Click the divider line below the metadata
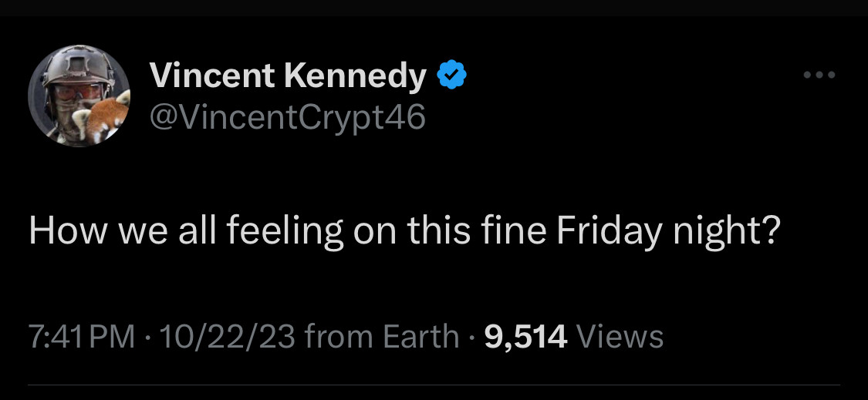Image resolution: width=868 pixels, height=400 pixels. [434, 385]
